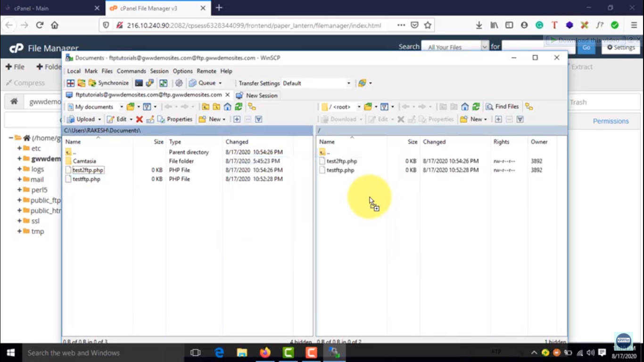Click Edit in the local panel toolbar
This screenshot has width=644, height=362.
pos(117,119)
